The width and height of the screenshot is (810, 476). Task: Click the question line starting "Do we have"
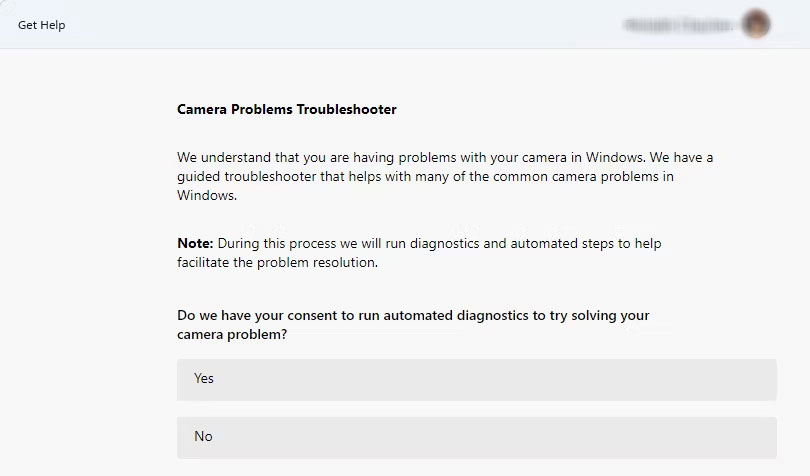[413, 316]
